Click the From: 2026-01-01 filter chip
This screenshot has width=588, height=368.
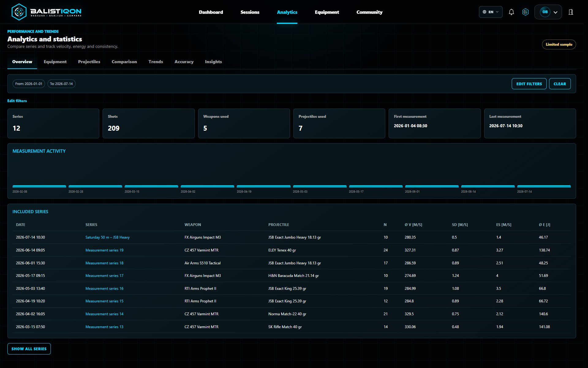pos(29,84)
